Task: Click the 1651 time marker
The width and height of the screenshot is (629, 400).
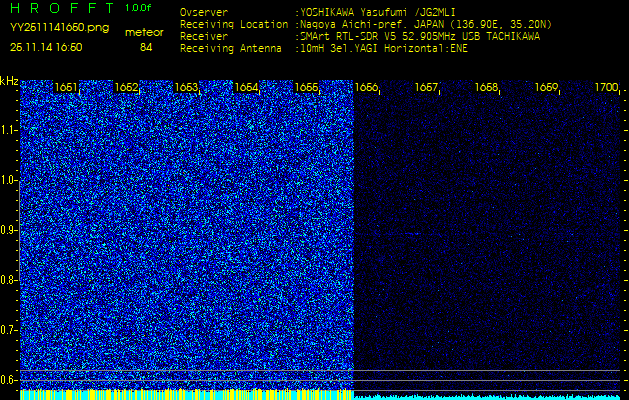Action: pyautogui.click(x=66, y=87)
